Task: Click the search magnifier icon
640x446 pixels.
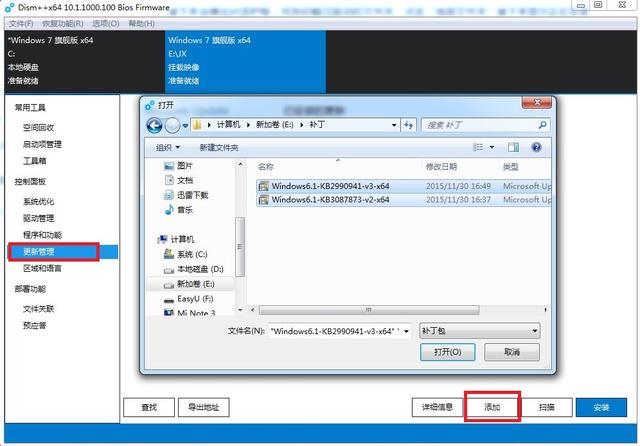Action: point(542,125)
